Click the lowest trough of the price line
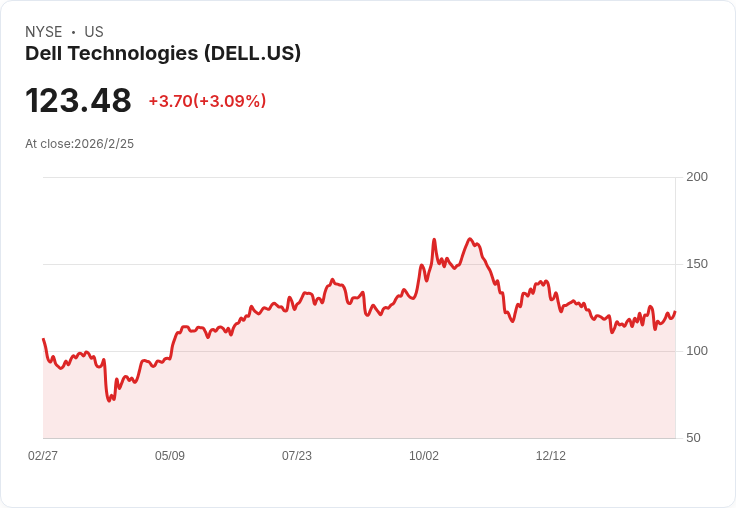The image size is (736, 508). click(109, 400)
